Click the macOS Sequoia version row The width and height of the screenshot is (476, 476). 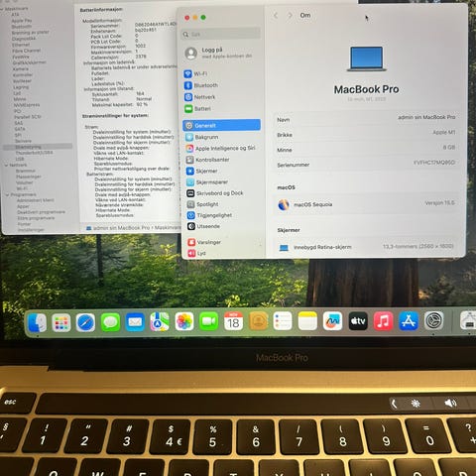coord(366,204)
